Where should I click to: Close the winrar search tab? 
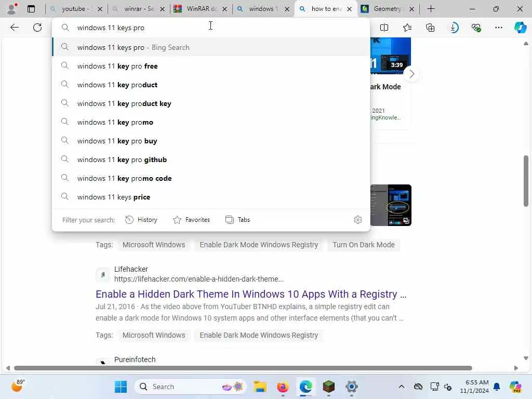[x=162, y=9]
